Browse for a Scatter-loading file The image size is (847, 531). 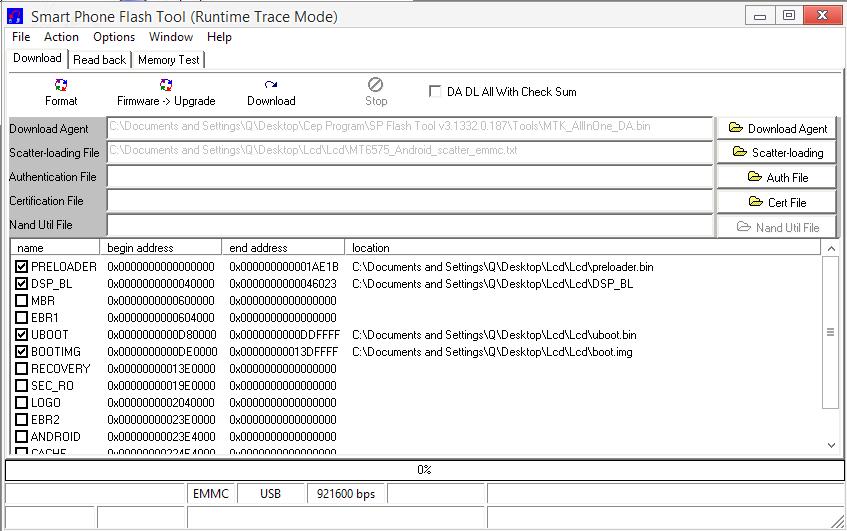click(x=777, y=152)
